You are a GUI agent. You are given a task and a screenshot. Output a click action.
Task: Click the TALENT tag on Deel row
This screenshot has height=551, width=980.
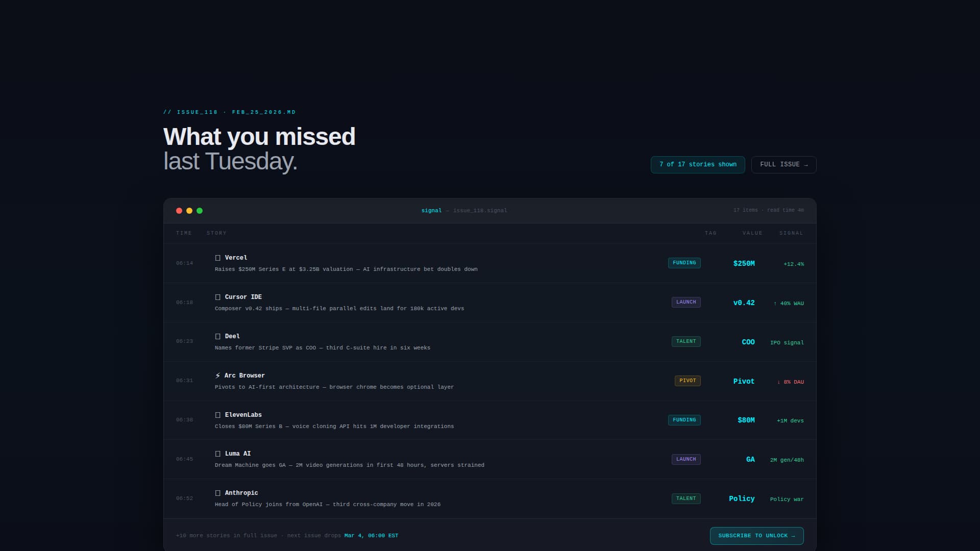(686, 342)
